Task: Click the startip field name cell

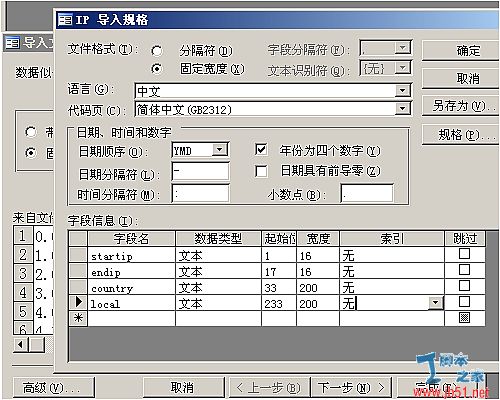Action: (132, 255)
